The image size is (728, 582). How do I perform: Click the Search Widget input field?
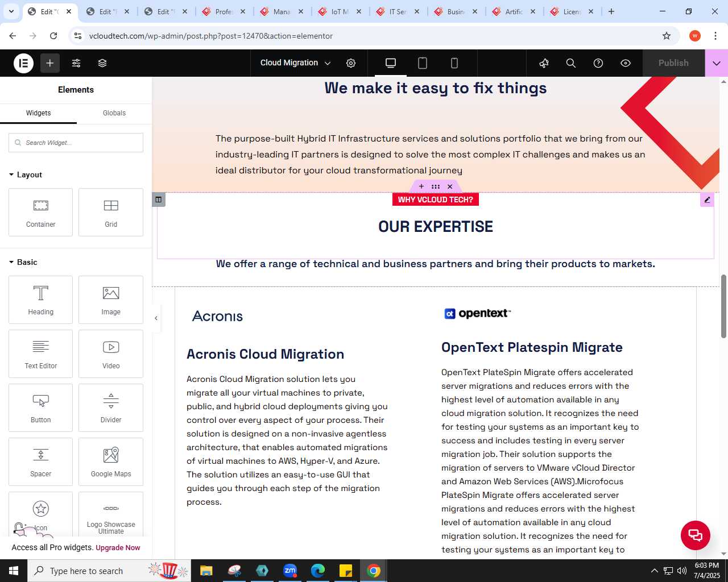point(76,143)
